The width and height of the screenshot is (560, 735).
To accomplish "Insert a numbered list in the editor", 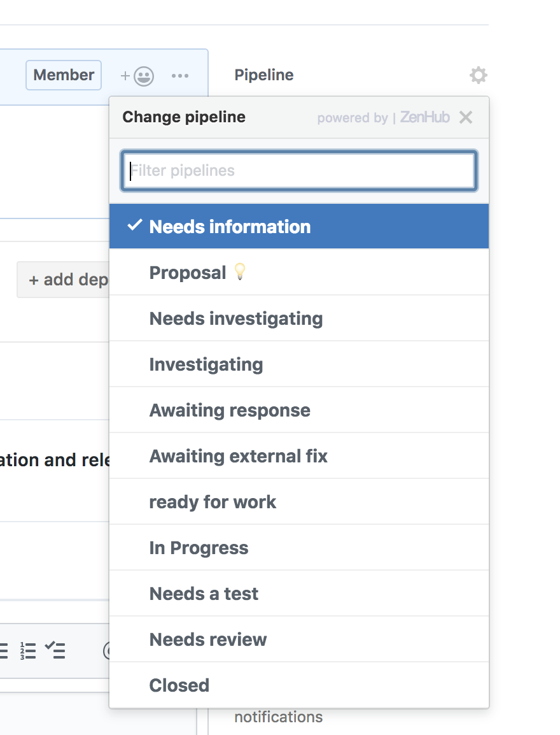I will pyautogui.click(x=27, y=651).
